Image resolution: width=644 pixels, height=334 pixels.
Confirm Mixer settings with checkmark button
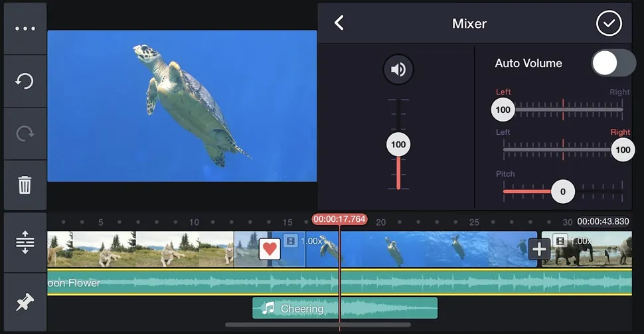pyautogui.click(x=609, y=23)
